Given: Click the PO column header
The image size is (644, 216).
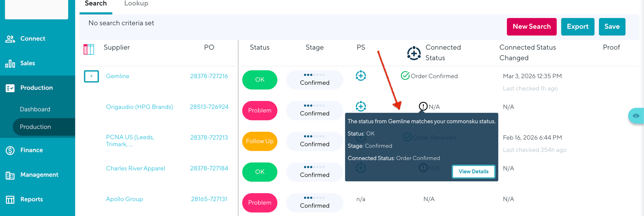Looking at the screenshot, I should tap(209, 48).
